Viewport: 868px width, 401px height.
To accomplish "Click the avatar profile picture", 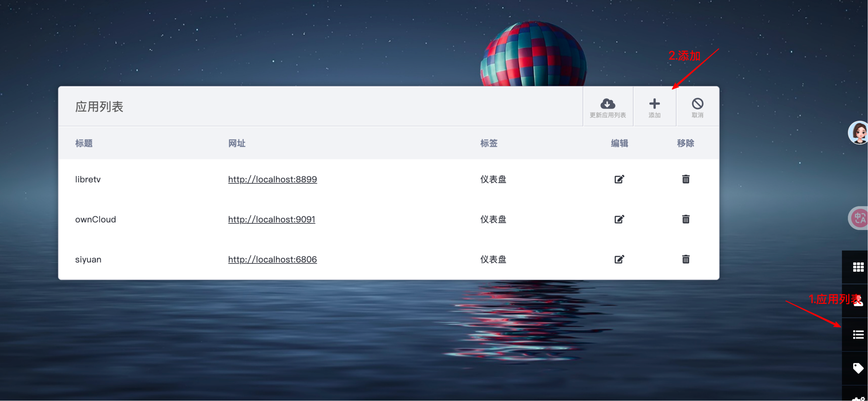I will (x=858, y=133).
